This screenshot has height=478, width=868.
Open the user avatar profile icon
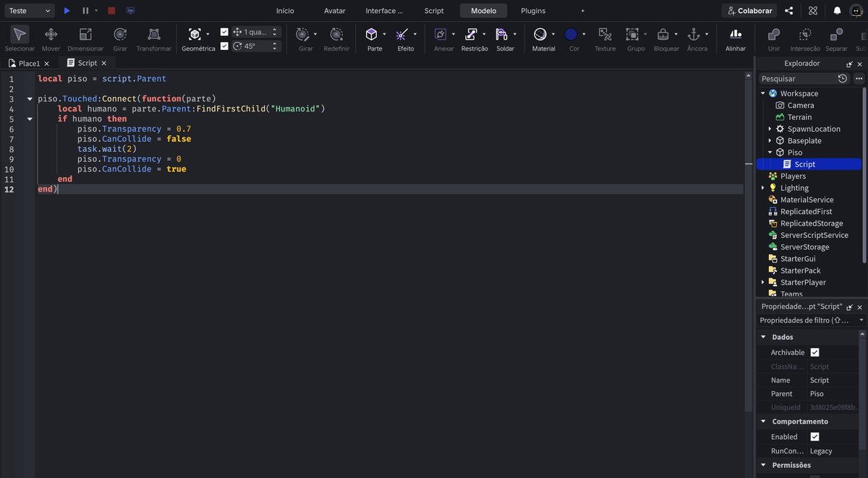pos(856,11)
